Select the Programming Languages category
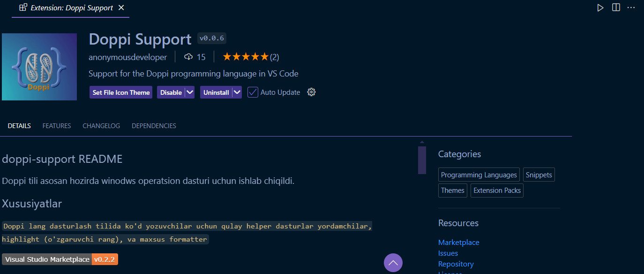The width and height of the screenshot is (644, 274). [x=479, y=175]
